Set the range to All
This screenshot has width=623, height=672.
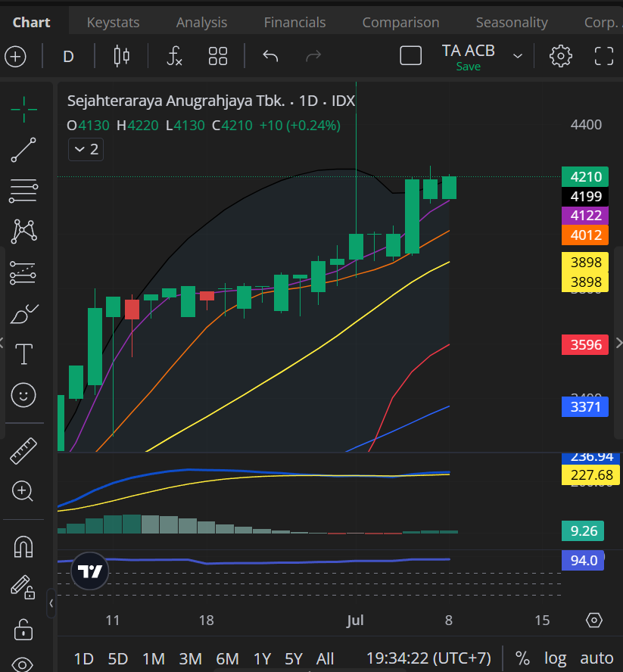[325, 658]
